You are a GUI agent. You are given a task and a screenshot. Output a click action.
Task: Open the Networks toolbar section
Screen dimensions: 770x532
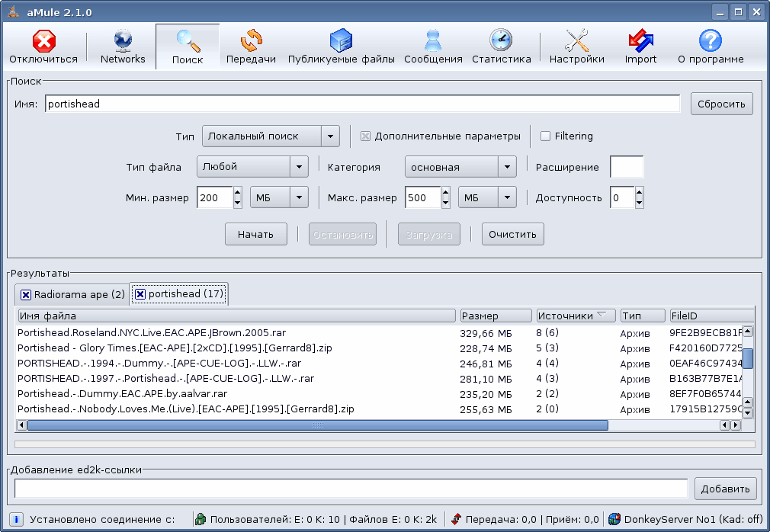click(x=123, y=46)
